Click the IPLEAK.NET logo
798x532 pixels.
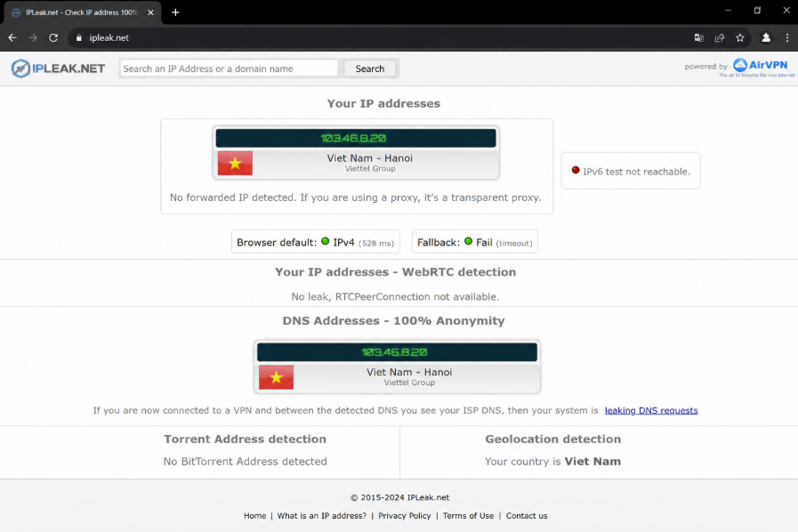tap(58, 69)
